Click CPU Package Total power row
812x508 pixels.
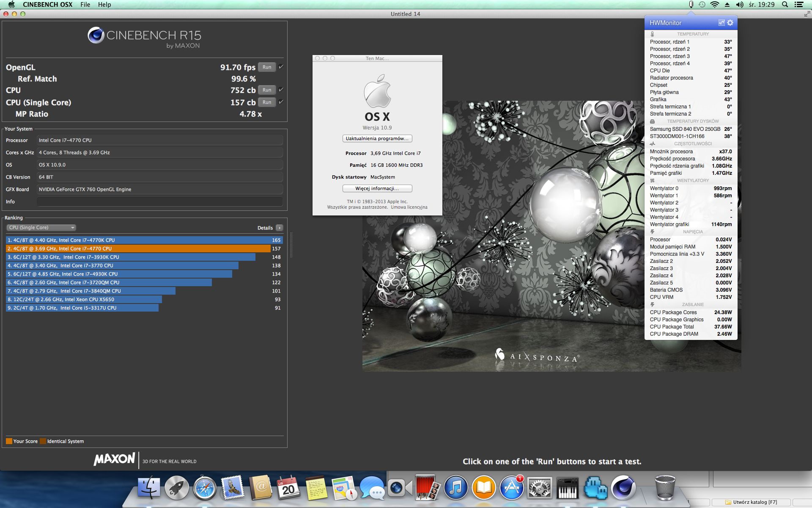(x=691, y=327)
